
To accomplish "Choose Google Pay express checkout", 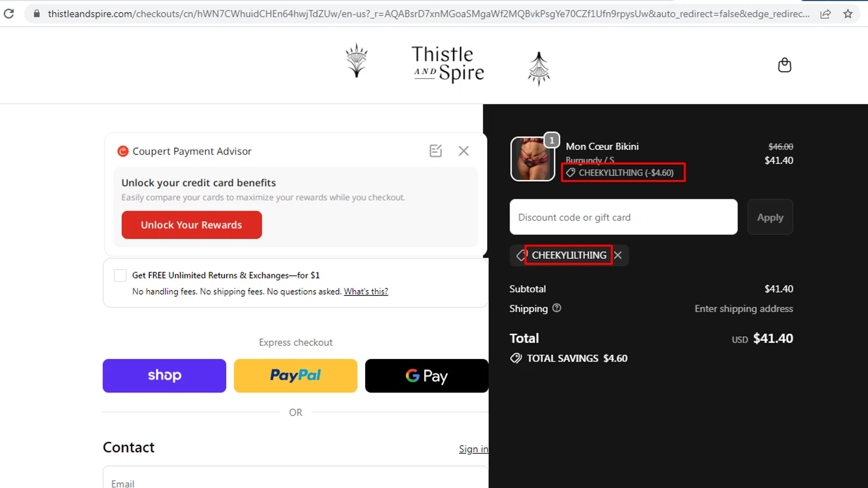I will [426, 376].
